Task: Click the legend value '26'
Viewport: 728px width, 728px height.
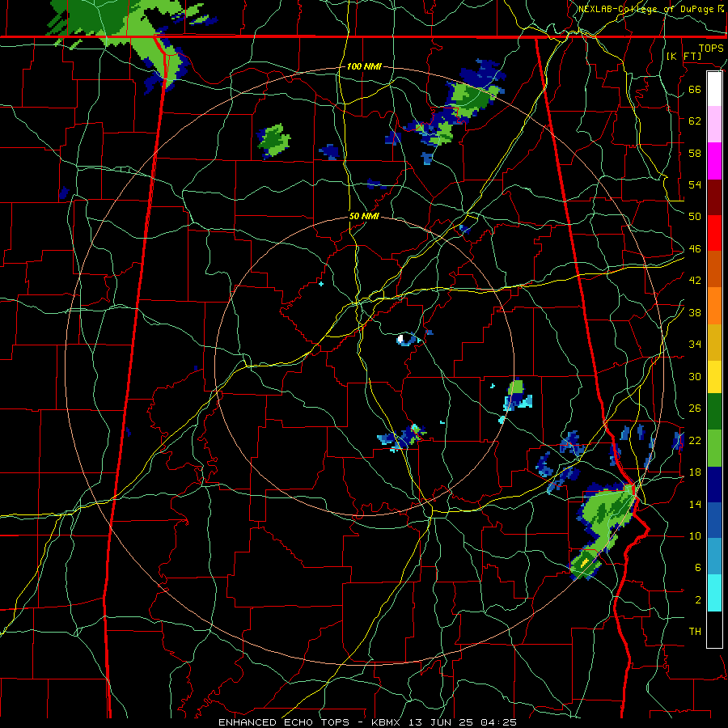Action: [x=695, y=408]
